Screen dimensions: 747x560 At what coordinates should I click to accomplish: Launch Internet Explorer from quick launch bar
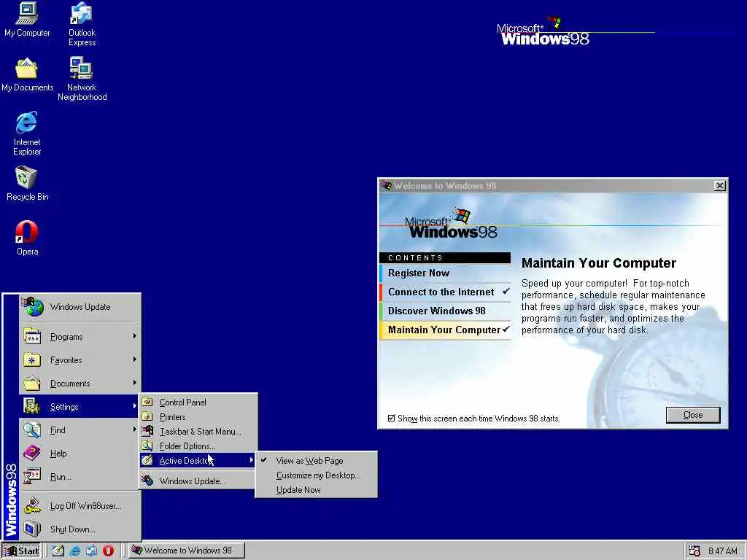click(x=75, y=551)
